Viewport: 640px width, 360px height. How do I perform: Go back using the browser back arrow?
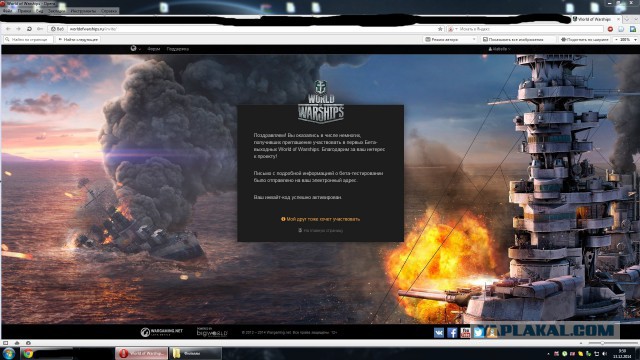8,29
